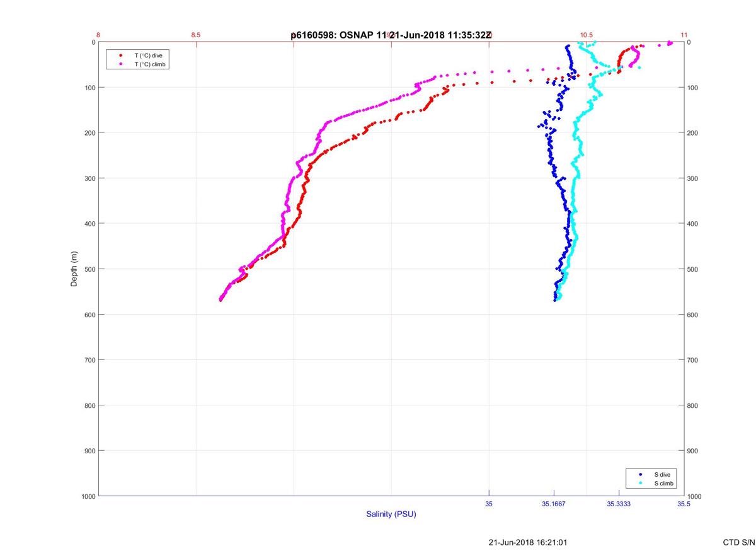Screen dimensions: 756x558
Task: Click the 400 tick on the left depth axis
Action: pyautogui.click(x=89, y=224)
